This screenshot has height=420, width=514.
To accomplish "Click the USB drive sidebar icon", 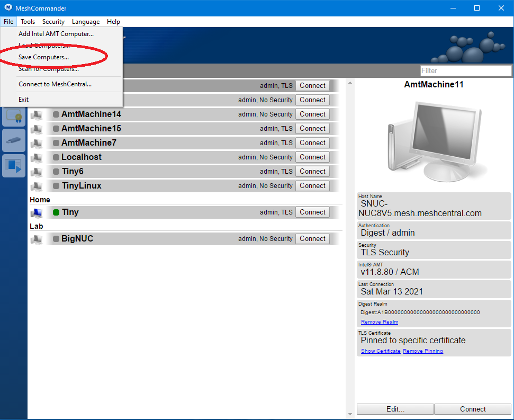I will (14, 140).
